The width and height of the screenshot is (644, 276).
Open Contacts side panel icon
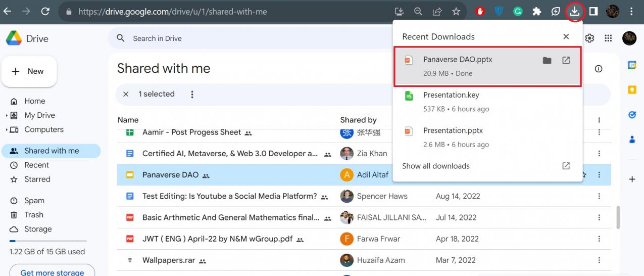(632, 140)
